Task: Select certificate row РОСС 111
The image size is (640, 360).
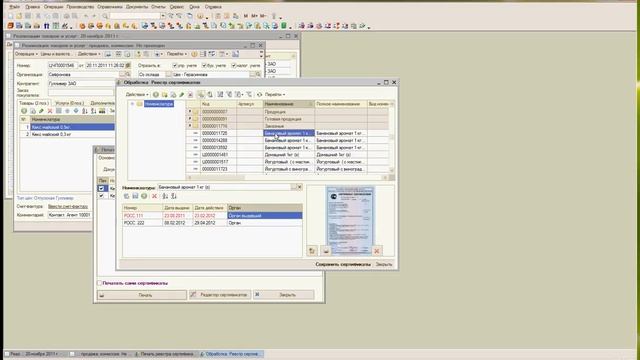Action: (x=212, y=216)
